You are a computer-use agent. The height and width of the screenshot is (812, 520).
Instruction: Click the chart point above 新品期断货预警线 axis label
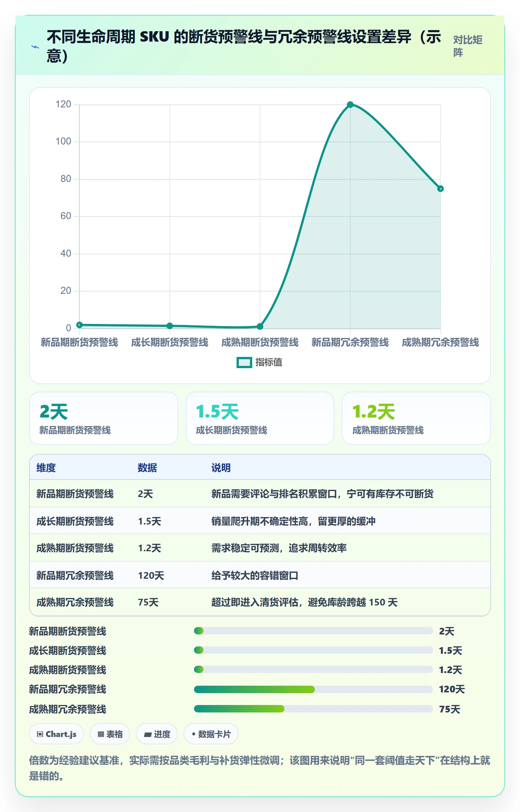point(79,325)
